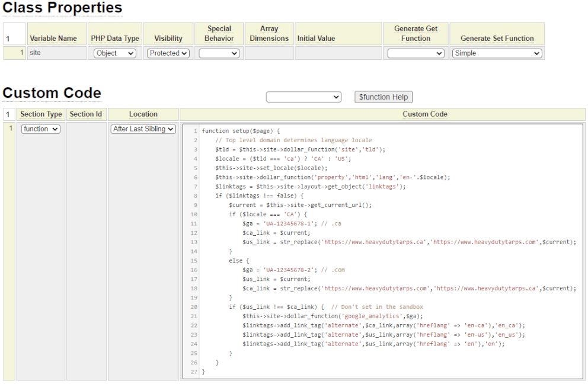Click the Generate Set Function column header

click(x=497, y=39)
